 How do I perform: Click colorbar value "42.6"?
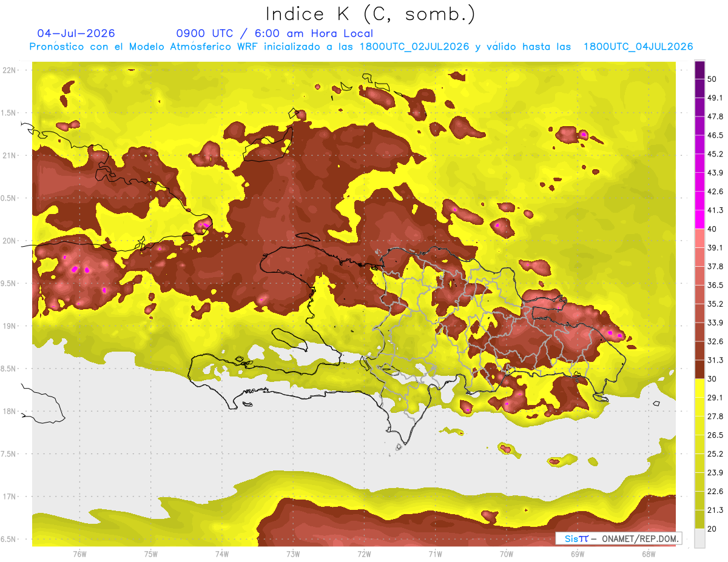coord(715,192)
